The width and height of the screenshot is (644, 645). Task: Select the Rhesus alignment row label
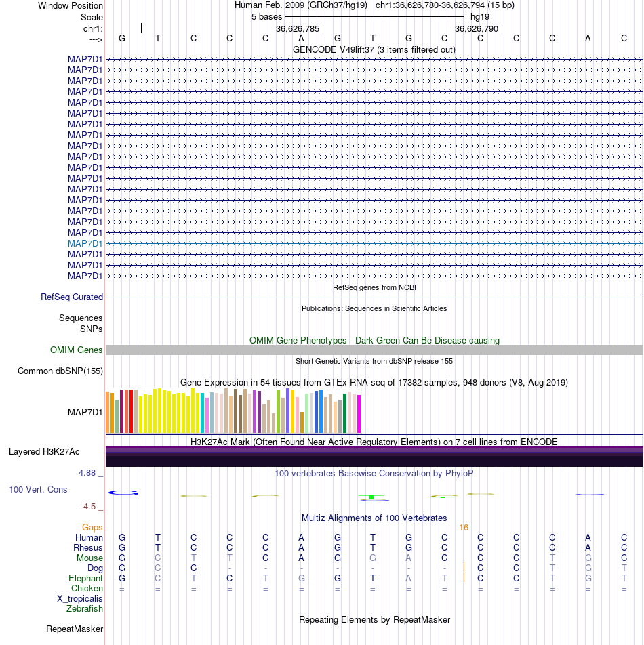pos(87,548)
